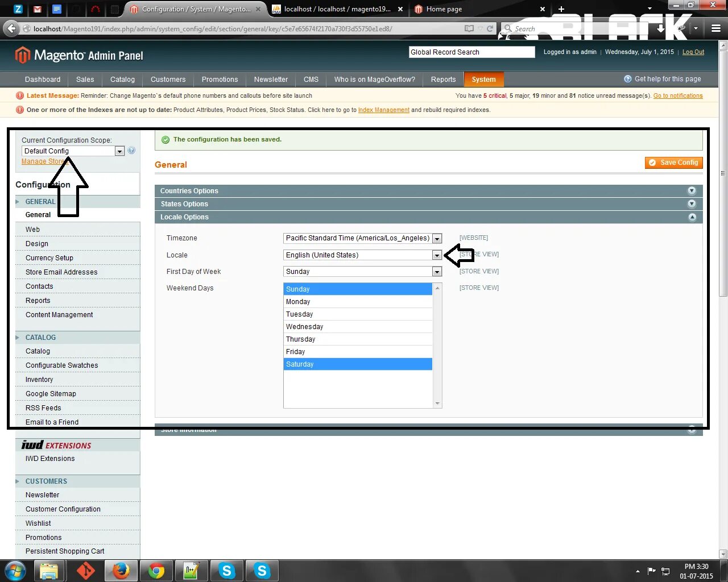The image size is (728, 582).
Task: Open the Locale dropdown
Action: coord(362,255)
